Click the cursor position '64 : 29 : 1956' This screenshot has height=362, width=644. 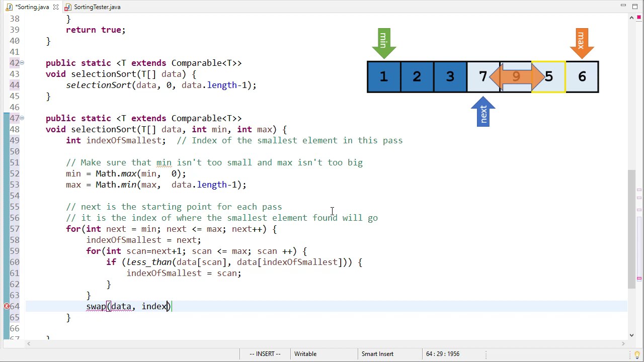coord(443,354)
